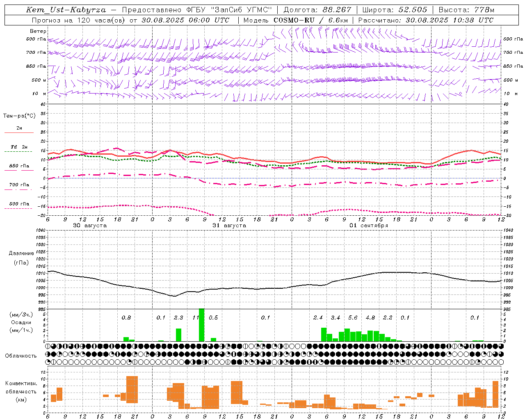Click the "(км)" unit label

[x=21, y=399]
